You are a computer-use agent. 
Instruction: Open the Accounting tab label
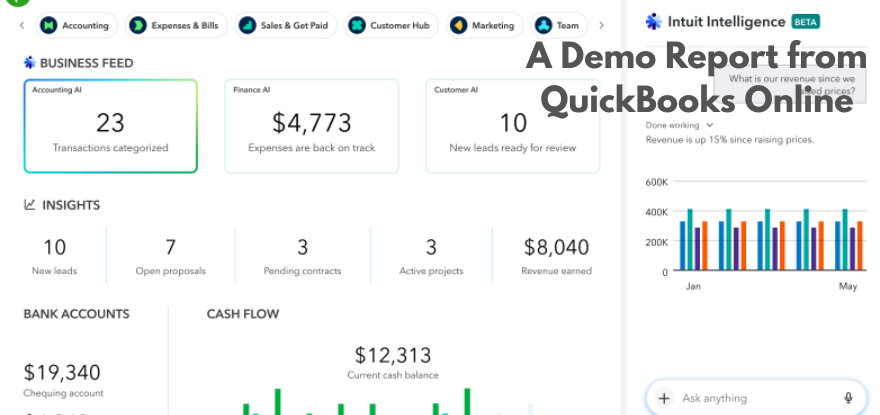coord(85,25)
